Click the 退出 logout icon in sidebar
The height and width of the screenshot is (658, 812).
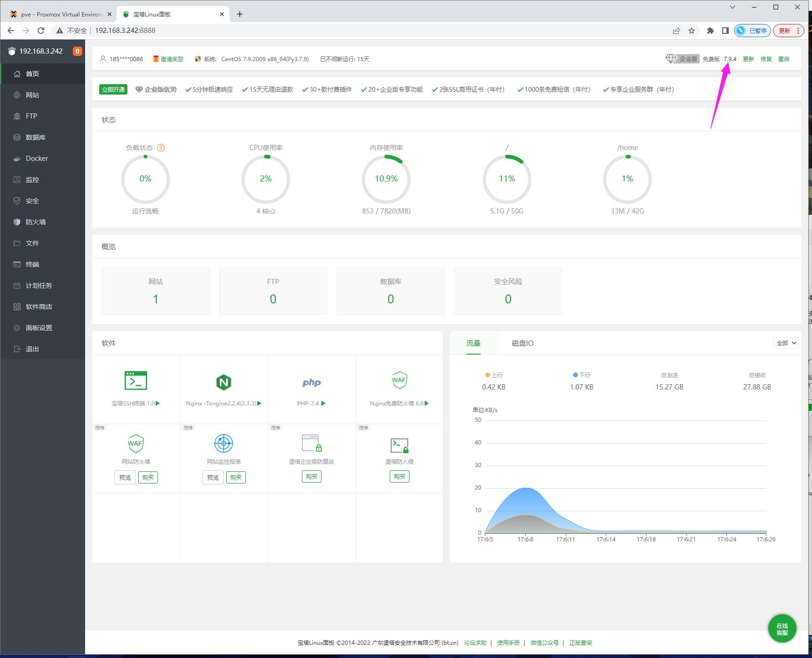click(x=17, y=349)
